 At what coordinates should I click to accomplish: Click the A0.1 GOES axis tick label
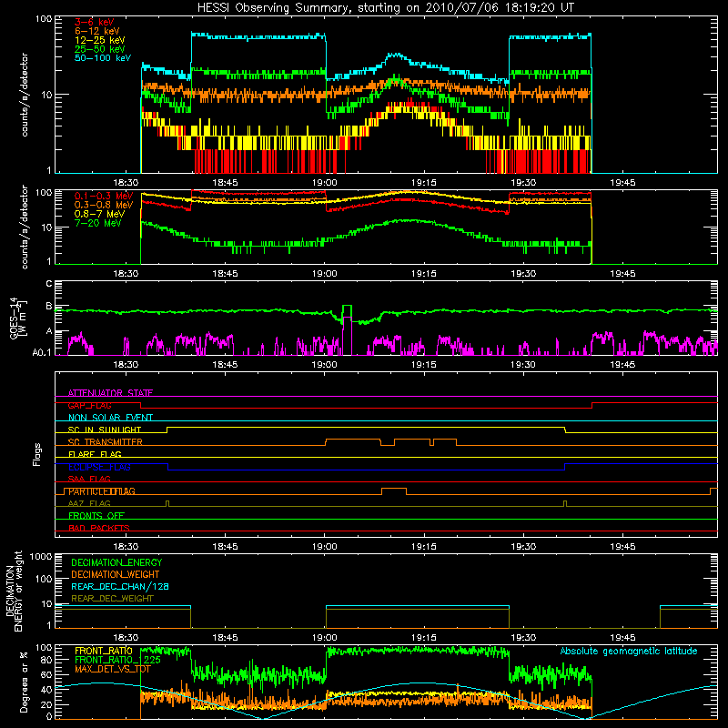(x=41, y=352)
